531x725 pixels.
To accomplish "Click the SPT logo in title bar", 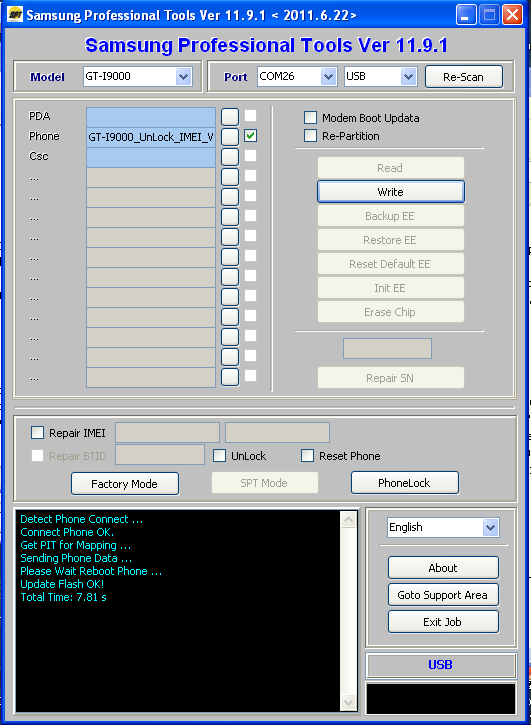I will pyautogui.click(x=15, y=15).
